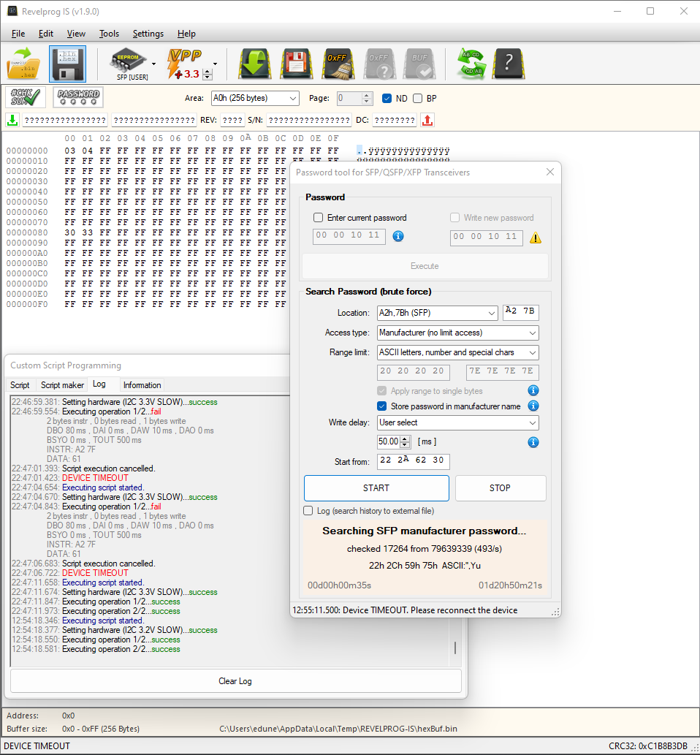The width and height of the screenshot is (700, 755).
Task: Click the Page number spinner
Action: (x=367, y=98)
